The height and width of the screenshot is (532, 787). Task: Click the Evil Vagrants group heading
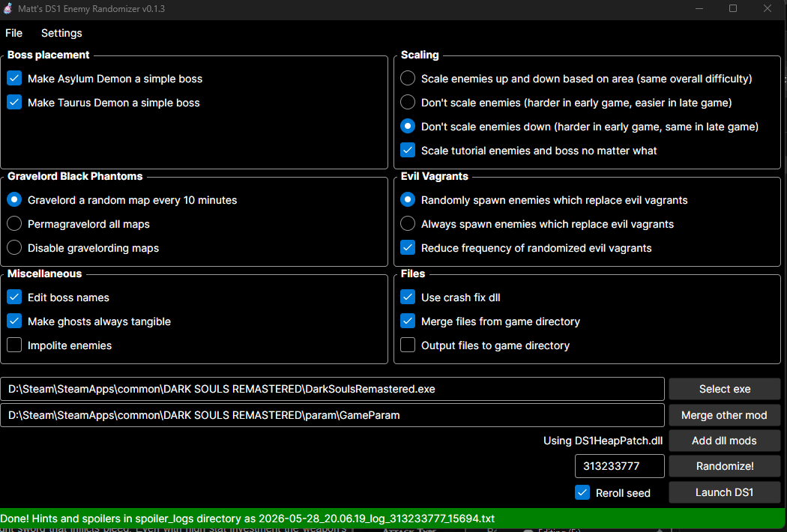click(434, 176)
